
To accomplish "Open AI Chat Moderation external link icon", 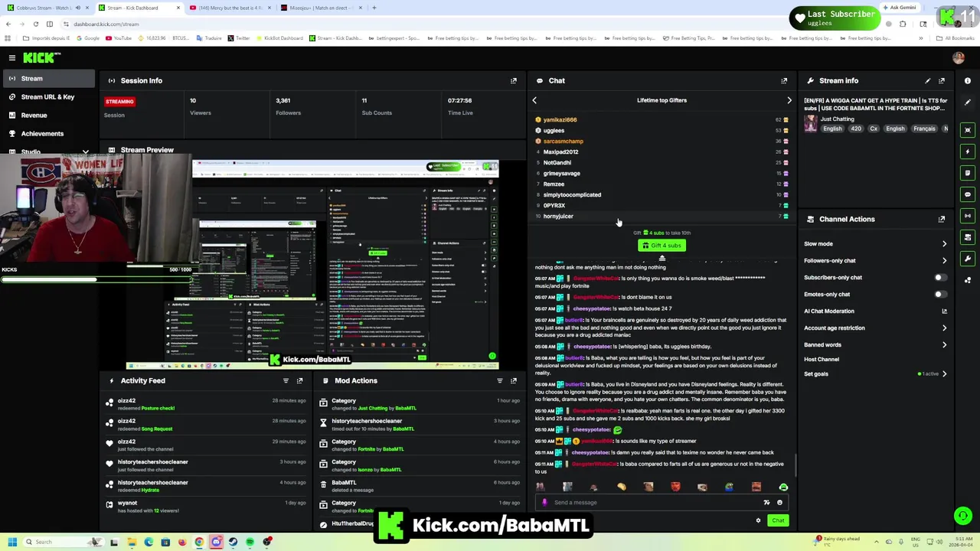I will (944, 311).
